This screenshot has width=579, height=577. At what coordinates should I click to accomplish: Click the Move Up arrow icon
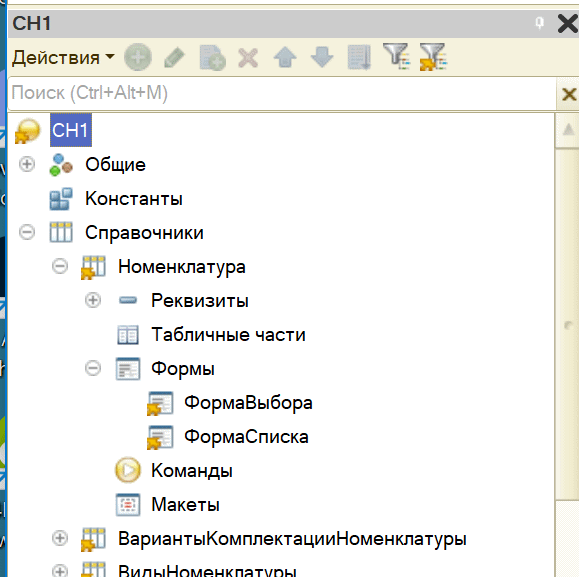coord(285,58)
